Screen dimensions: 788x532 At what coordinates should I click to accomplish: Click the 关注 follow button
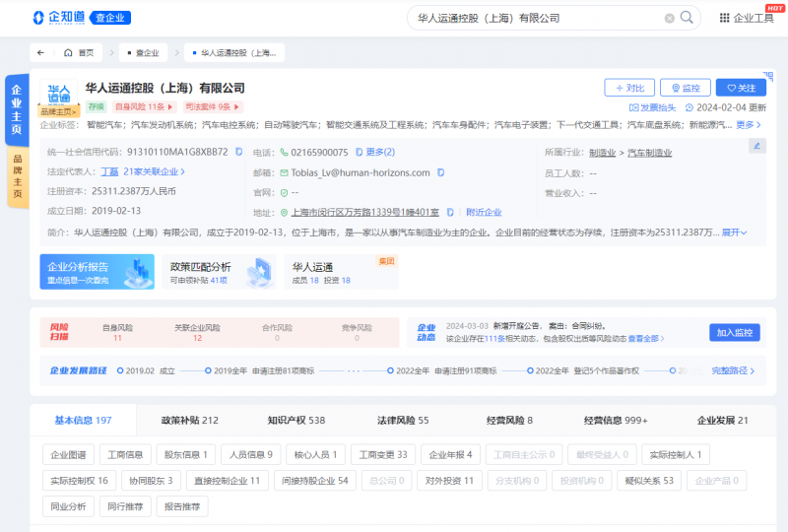click(741, 88)
